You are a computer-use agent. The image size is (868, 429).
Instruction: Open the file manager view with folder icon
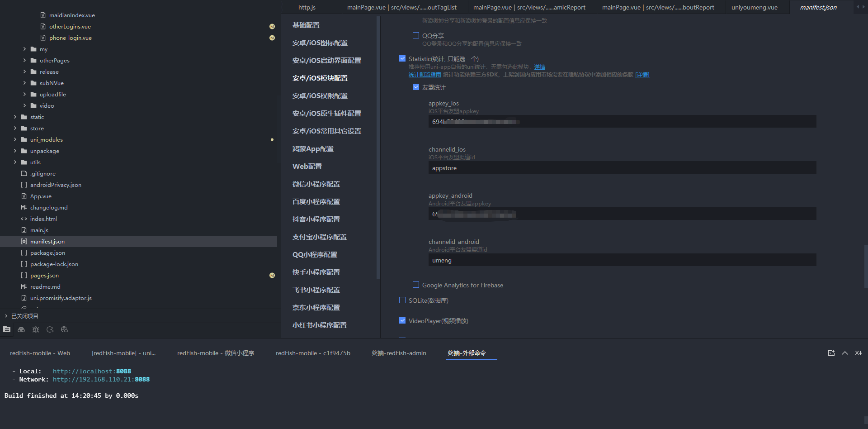(x=7, y=329)
